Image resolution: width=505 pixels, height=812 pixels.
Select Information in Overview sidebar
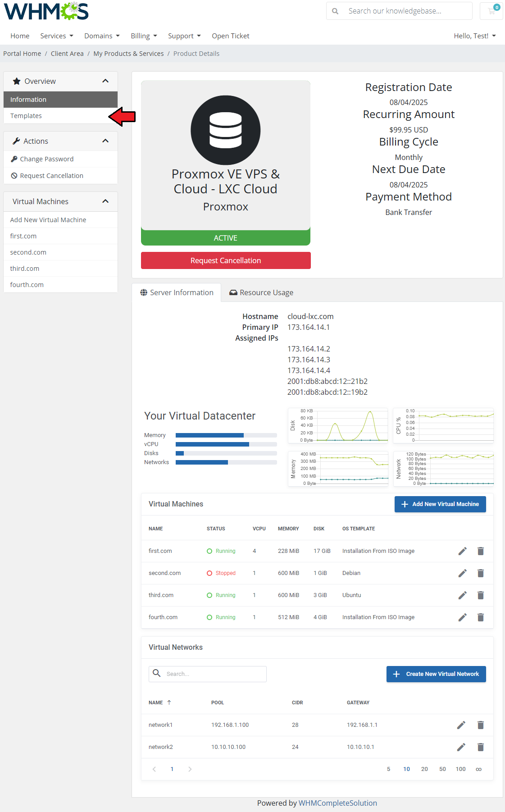(60, 100)
